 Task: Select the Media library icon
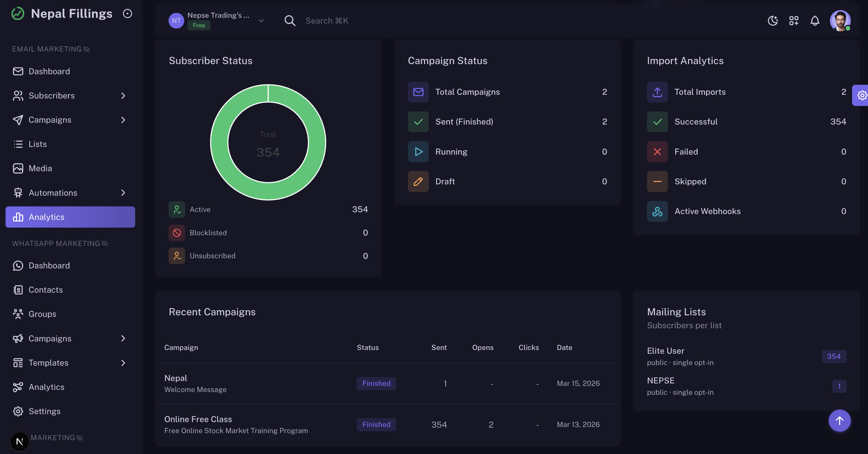coord(18,168)
